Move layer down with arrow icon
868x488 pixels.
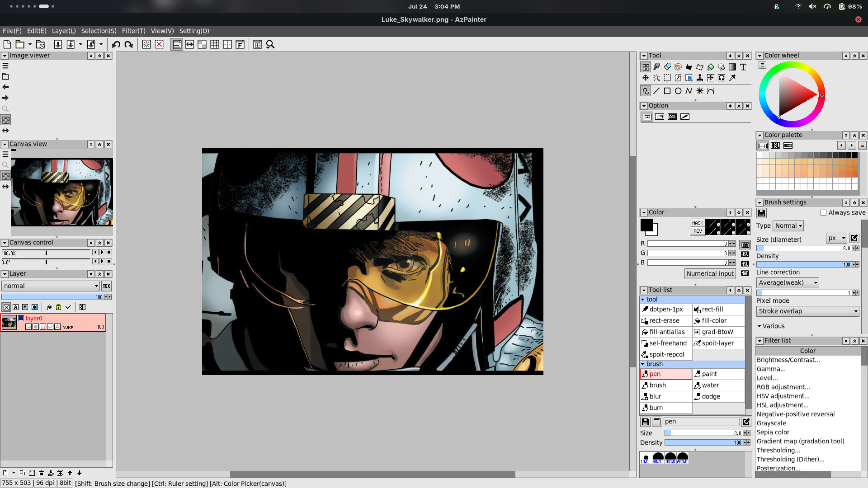coord(79,473)
